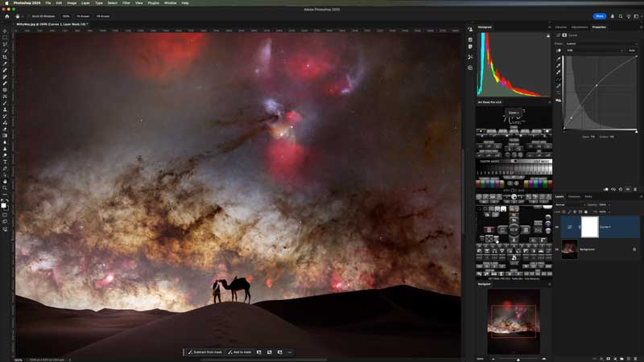Select the Horizontal Type tool
644x362 pixels.
[x=5, y=162]
